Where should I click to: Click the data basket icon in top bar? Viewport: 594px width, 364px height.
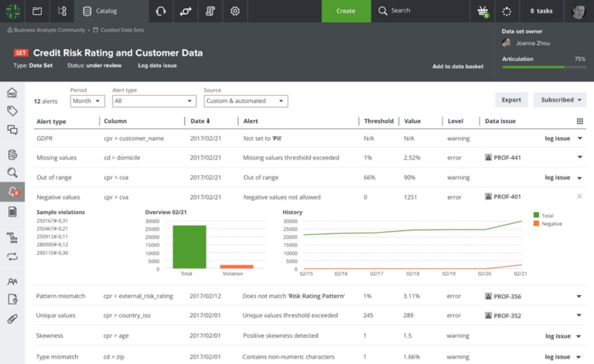pyautogui.click(x=483, y=11)
